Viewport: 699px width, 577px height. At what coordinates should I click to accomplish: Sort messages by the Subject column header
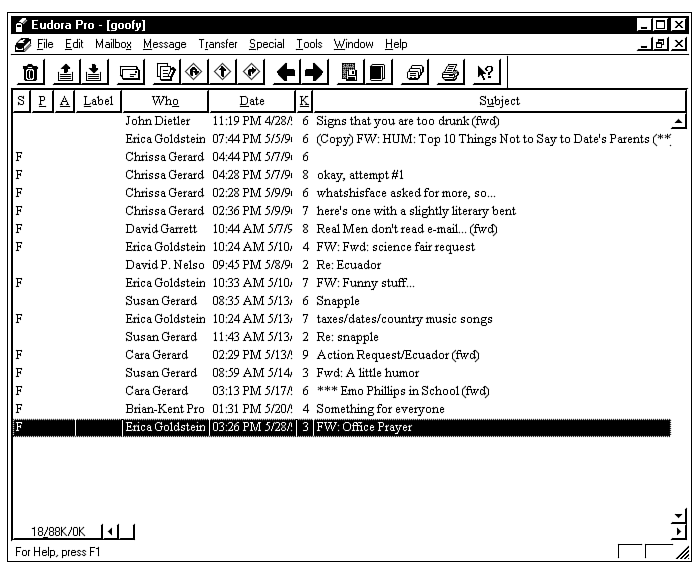tap(499, 101)
